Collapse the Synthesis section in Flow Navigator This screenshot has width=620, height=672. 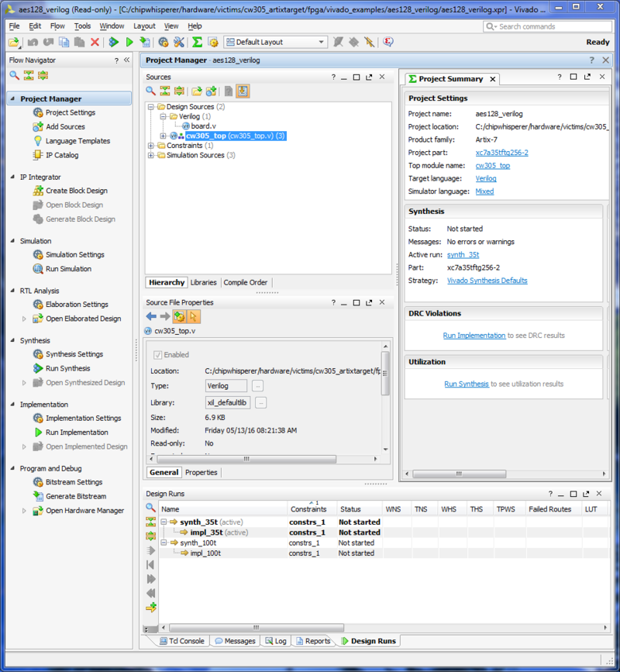point(12,340)
